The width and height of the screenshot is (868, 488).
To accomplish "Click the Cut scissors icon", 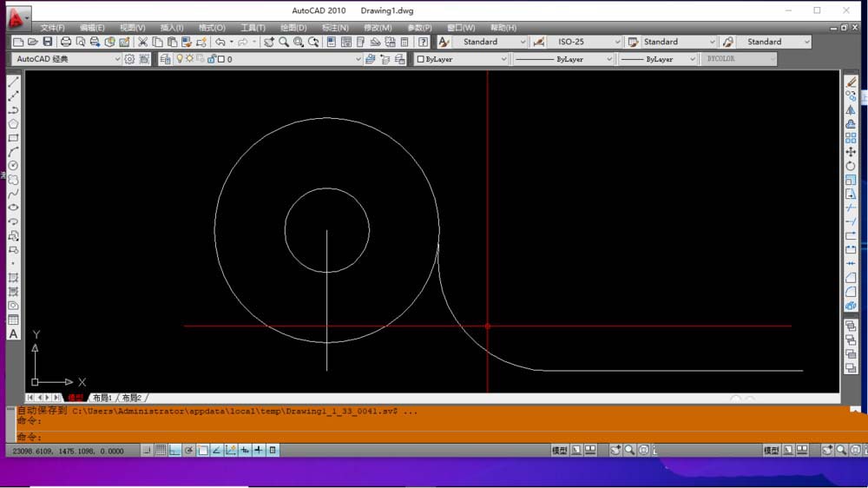I will (x=143, y=42).
